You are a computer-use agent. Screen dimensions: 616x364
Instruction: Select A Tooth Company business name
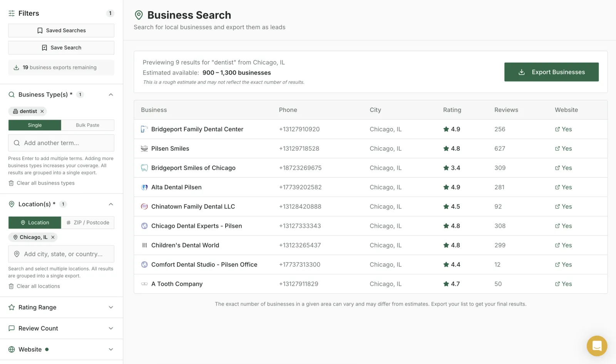[177, 284]
